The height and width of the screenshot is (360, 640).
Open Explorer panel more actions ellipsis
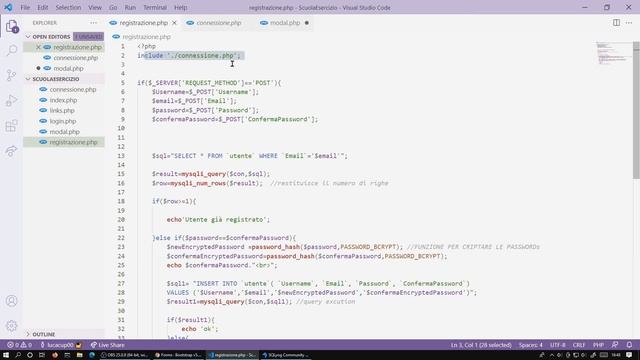(94, 23)
